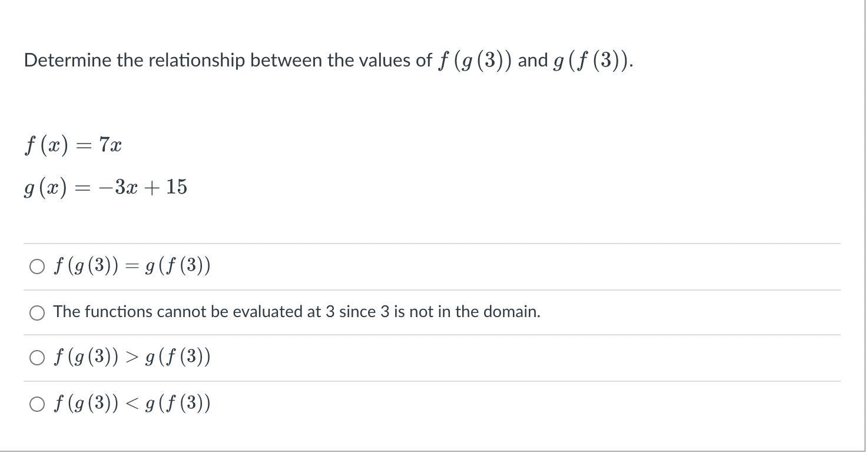Click the answer label f(g(3)) > g(f(3))
The image size is (868, 453).
coord(132,357)
